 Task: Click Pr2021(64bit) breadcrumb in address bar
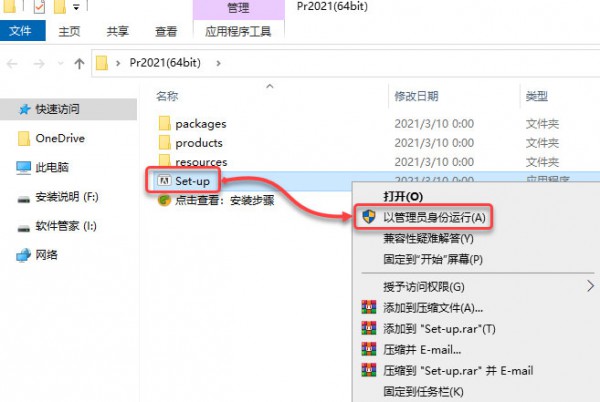(x=165, y=62)
